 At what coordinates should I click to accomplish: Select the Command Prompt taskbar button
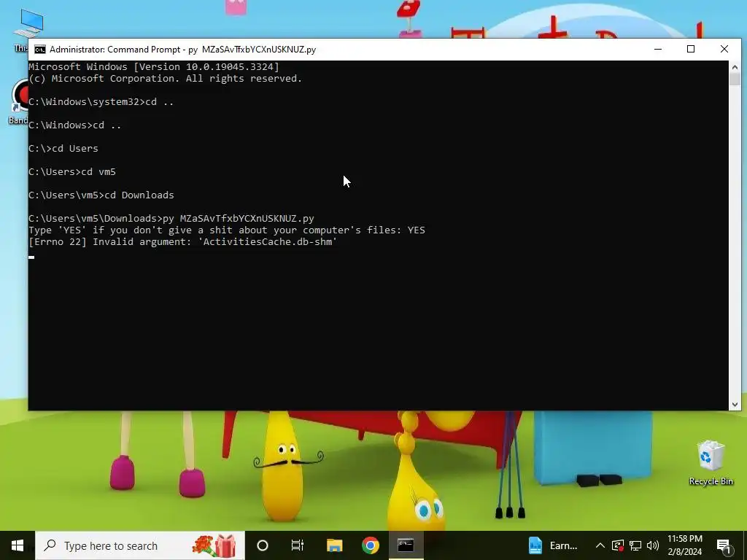click(x=406, y=545)
